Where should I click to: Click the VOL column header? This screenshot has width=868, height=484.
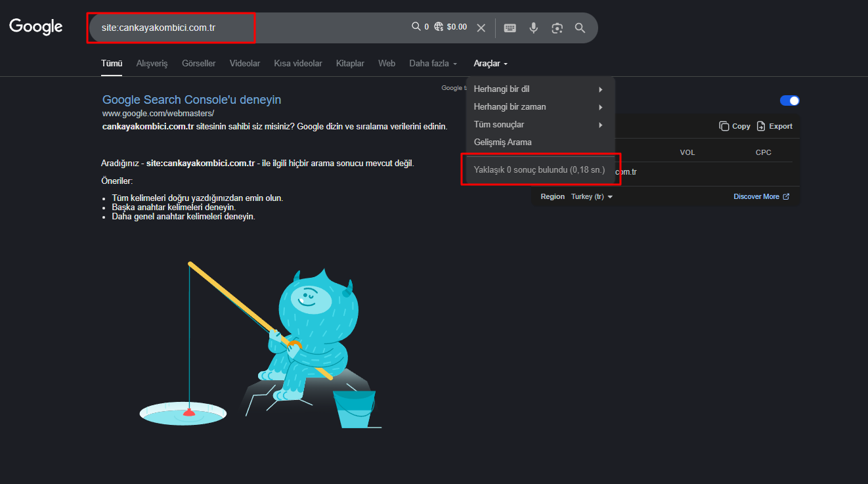click(687, 152)
